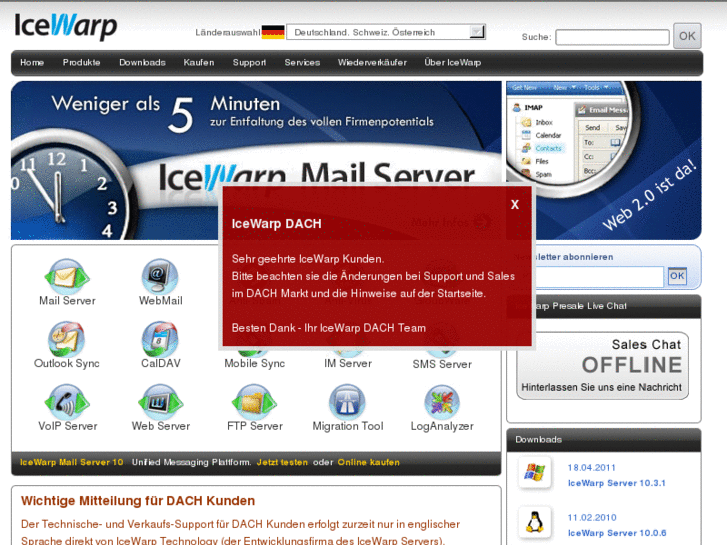Open IceWarp Server 10.0.6 download link
The height and width of the screenshot is (545, 727).
click(x=617, y=533)
